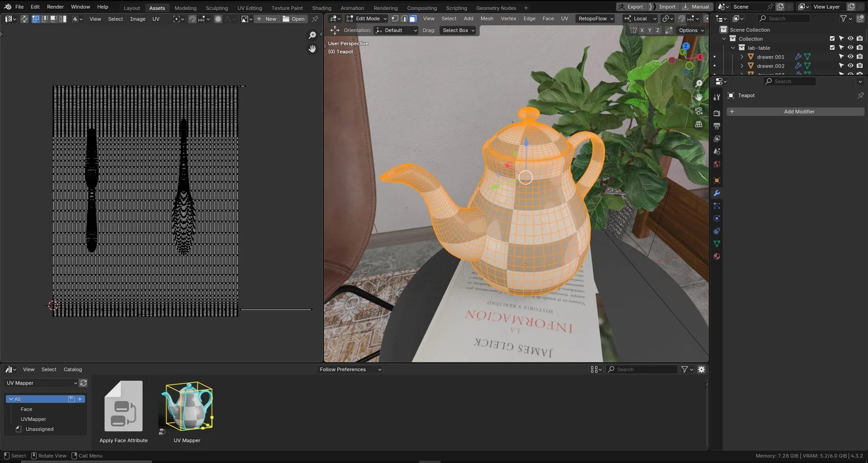Uncheck the lab-table collection checkbox
868x463 pixels.
pyautogui.click(x=832, y=48)
